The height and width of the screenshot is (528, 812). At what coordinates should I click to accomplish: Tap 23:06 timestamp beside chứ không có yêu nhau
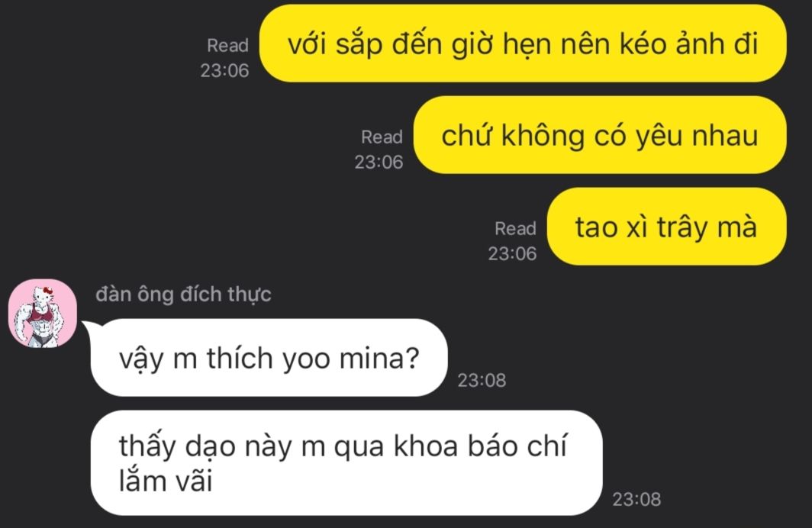pos(379,162)
